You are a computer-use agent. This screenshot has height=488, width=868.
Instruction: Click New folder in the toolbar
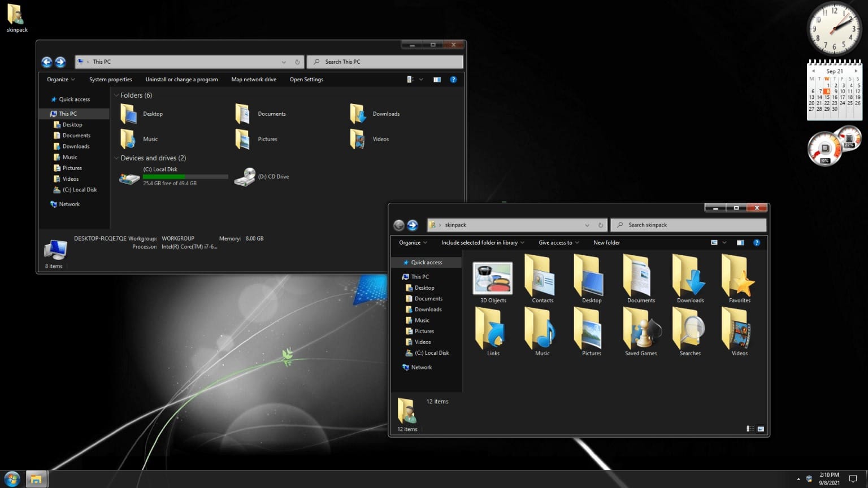point(606,242)
